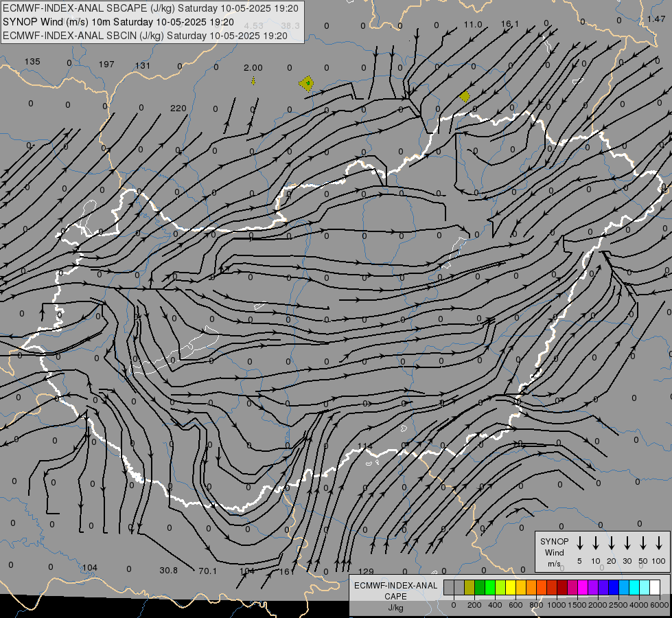The height and width of the screenshot is (618, 672).
Task: Click the olive diamond marker near northern border
Action: click(465, 97)
